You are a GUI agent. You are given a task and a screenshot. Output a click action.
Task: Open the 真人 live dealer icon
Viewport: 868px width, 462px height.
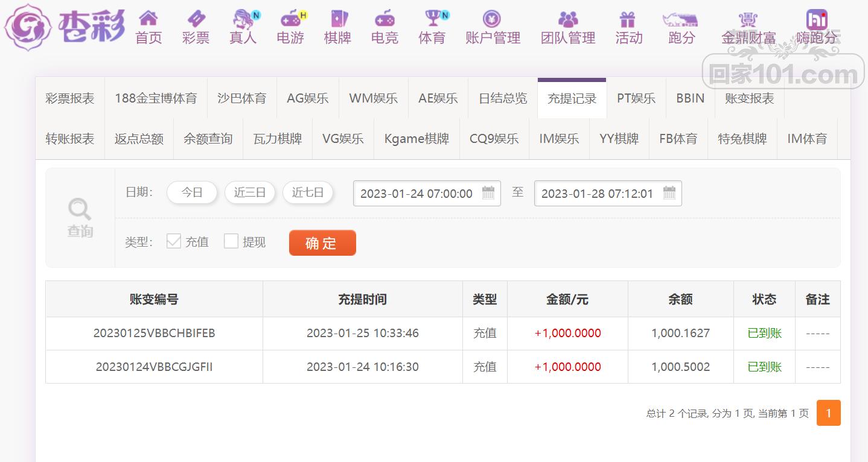pos(243,19)
